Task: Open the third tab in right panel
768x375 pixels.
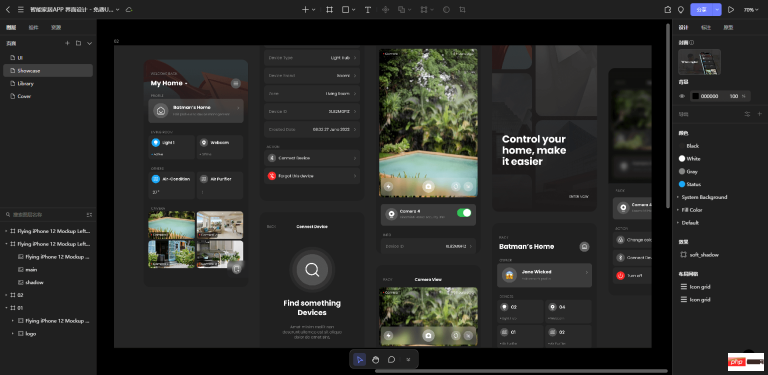Action: [x=728, y=27]
